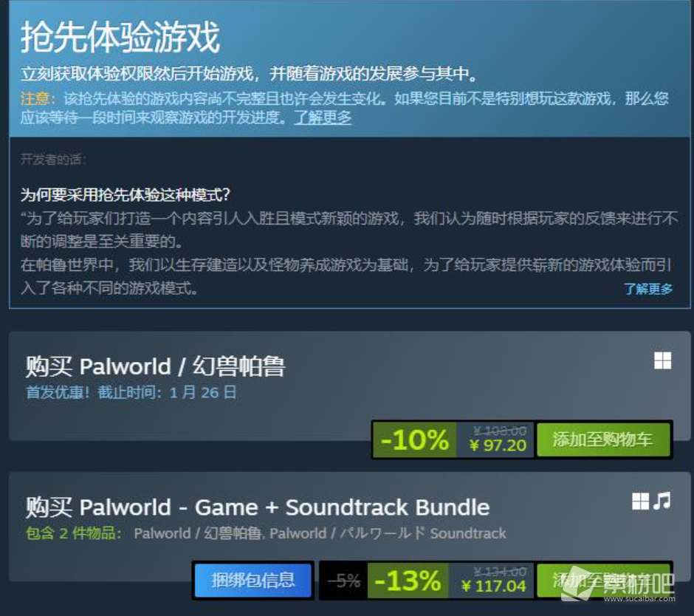The width and height of the screenshot is (694, 616).
Task: Add Soundtrack Bundle to cart
Action: point(603,580)
